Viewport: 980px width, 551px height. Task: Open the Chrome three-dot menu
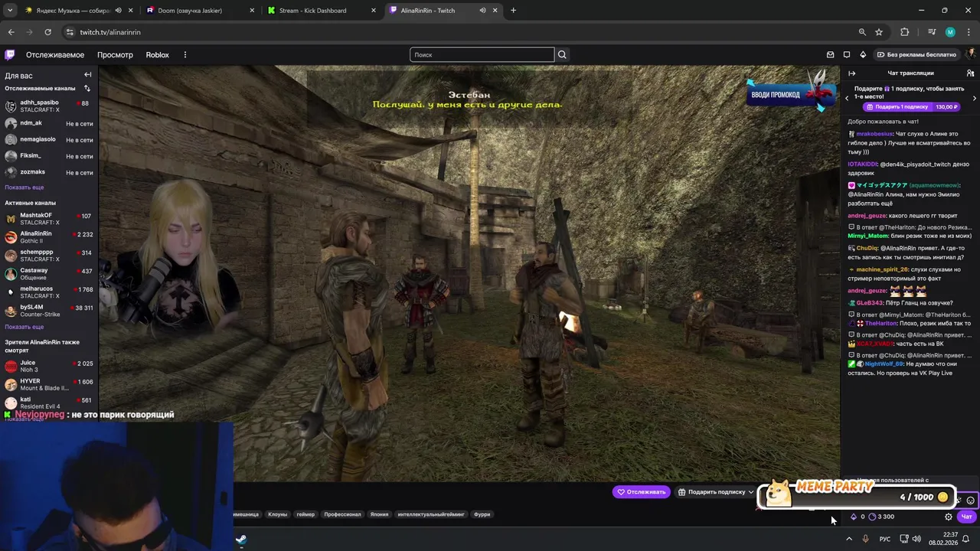(969, 32)
